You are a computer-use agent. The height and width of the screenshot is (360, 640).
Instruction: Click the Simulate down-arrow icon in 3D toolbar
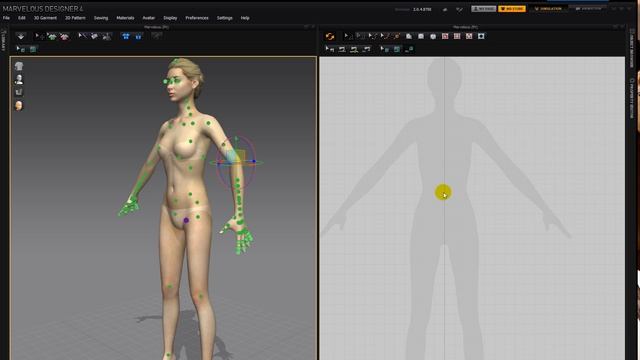tap(21, 36)
